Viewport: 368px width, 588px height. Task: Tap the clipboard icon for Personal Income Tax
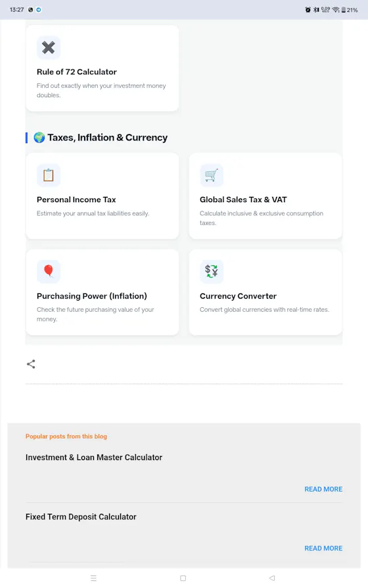click(49, 175)
